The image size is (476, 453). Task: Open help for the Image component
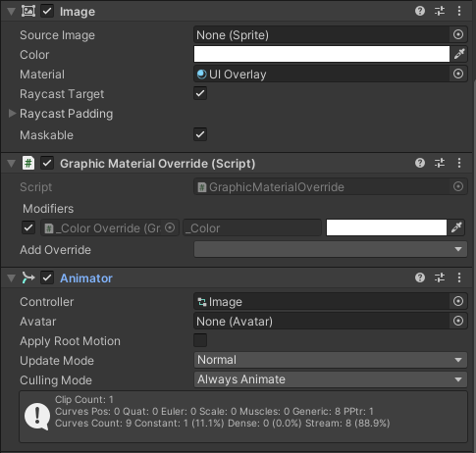pos(420,11)
